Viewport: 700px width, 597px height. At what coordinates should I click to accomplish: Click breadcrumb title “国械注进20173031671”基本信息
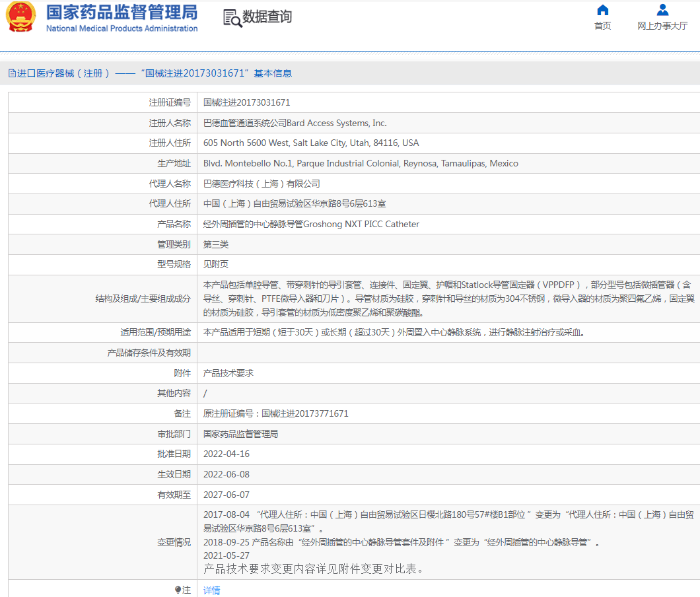(216, 73)
